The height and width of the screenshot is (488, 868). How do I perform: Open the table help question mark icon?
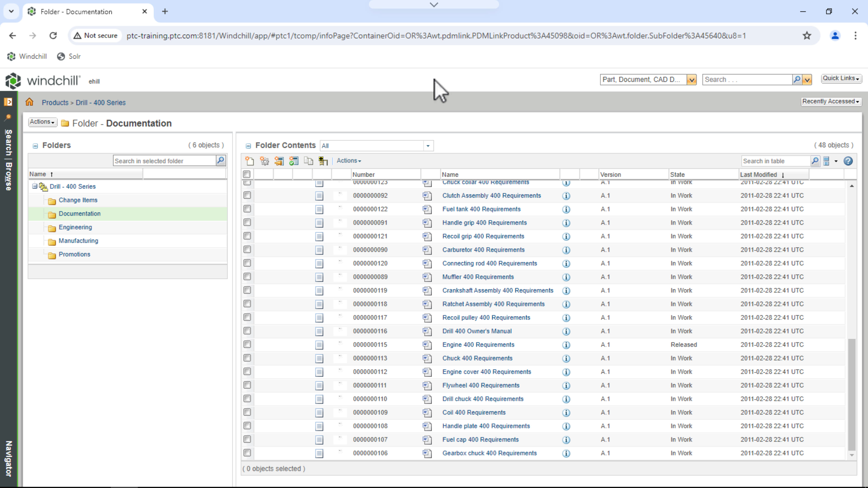pyautogui.click(x=848, y=161)
